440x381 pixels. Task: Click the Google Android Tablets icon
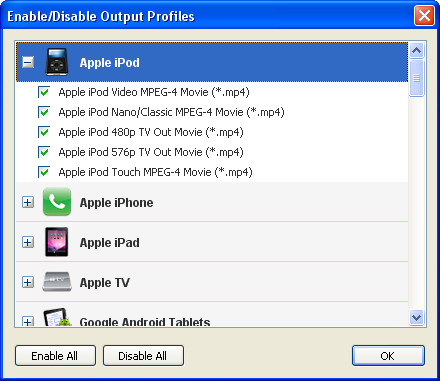57,317
